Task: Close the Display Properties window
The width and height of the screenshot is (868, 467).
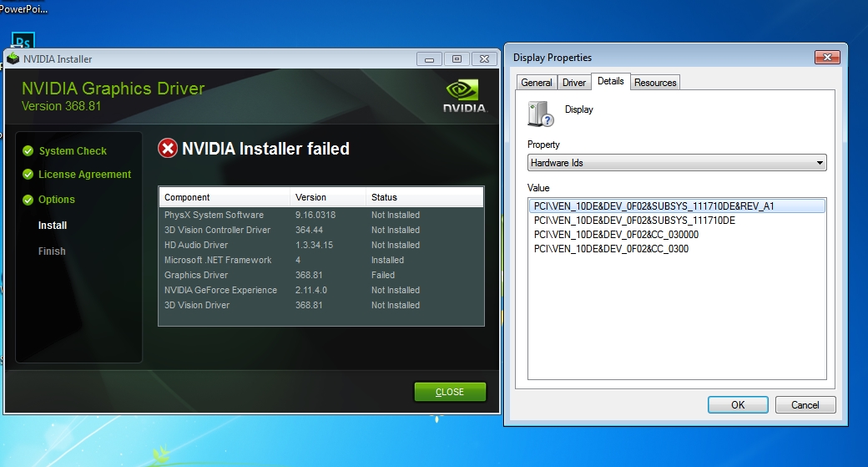Action: 827,57
